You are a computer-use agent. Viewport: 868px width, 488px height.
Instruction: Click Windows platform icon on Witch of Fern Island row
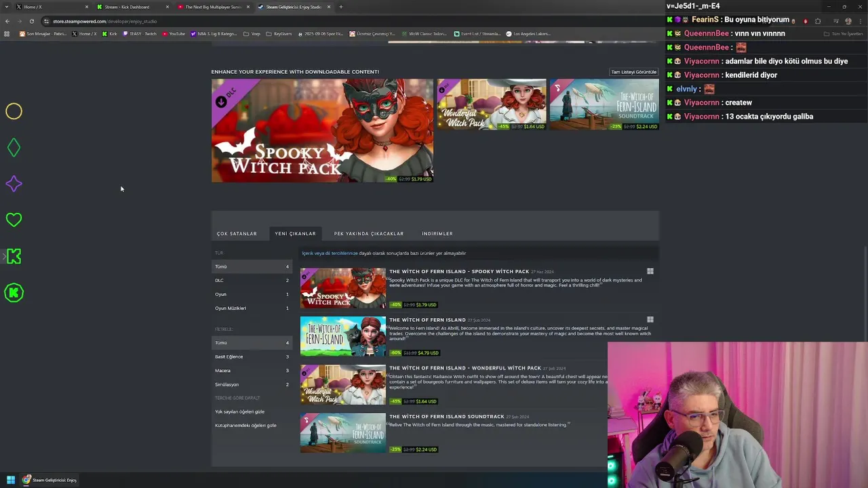tap(650, 319)
